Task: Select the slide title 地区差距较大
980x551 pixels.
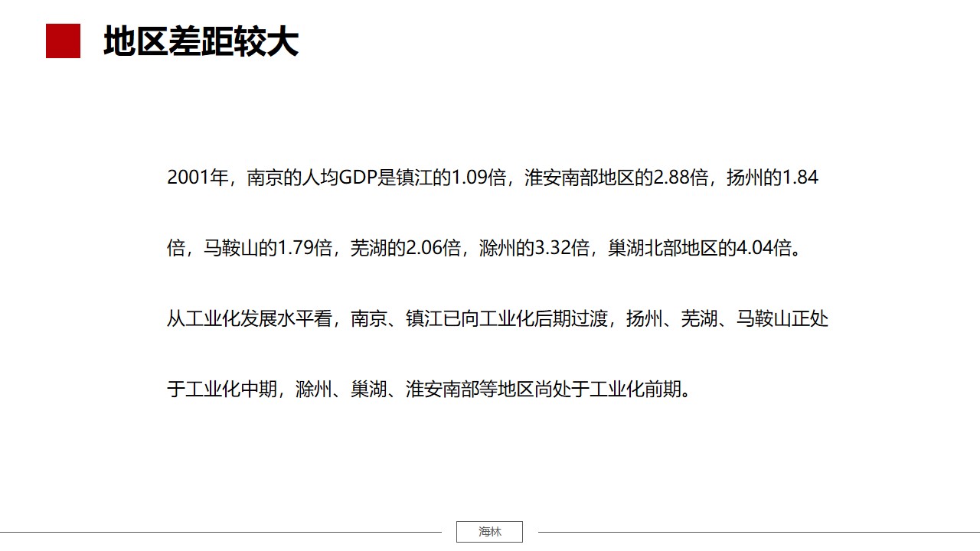Action: coord(201,42)
